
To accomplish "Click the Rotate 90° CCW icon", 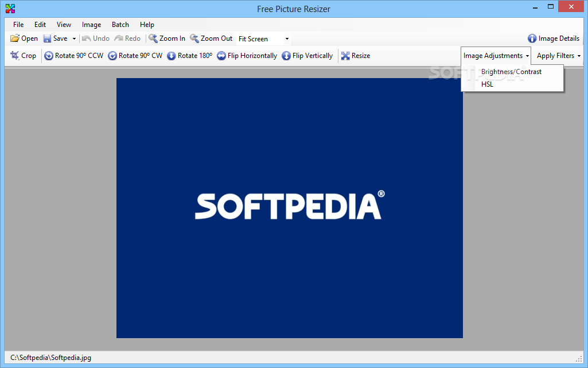I will click(x=49, y=56).
